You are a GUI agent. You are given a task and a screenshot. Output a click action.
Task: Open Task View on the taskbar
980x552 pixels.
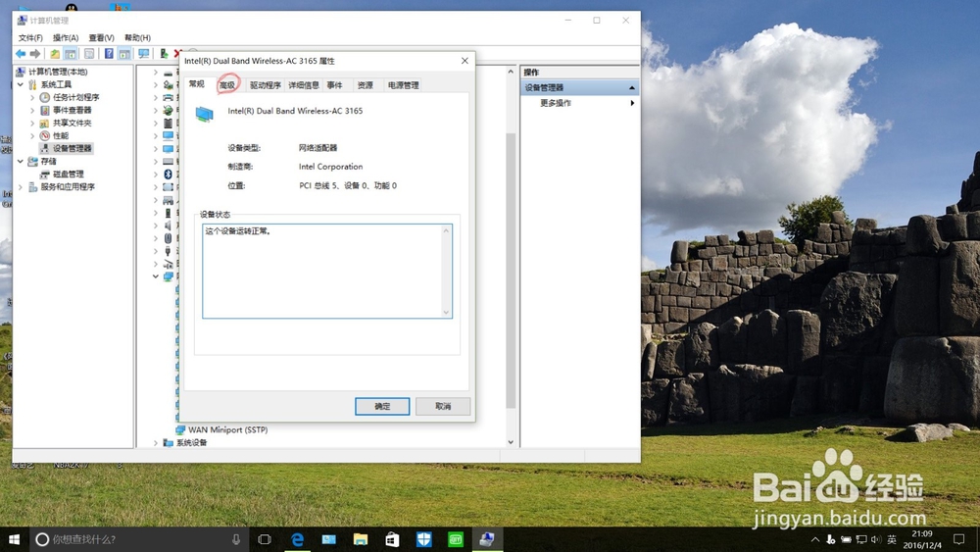(x=265, y=539)
